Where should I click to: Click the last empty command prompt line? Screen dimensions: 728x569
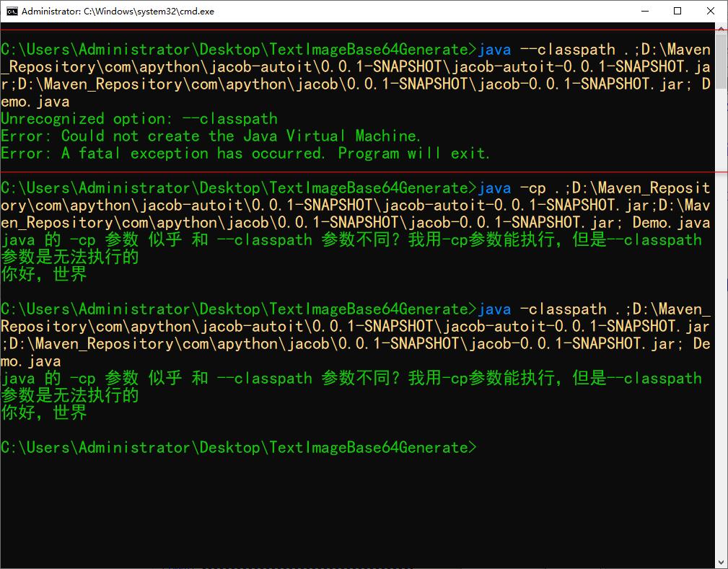click(239, 447)
